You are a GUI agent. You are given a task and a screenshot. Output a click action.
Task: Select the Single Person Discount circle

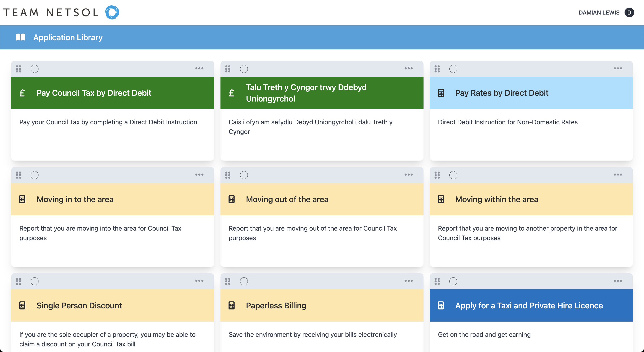tap(34, 281)
